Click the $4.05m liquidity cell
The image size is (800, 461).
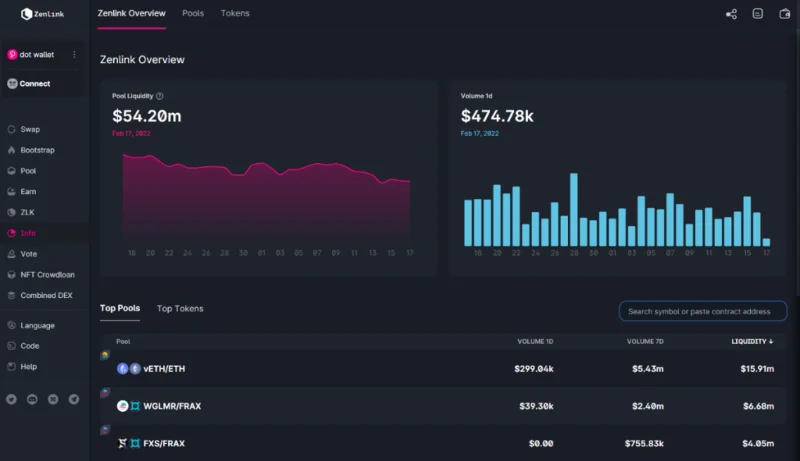(758, 444)
